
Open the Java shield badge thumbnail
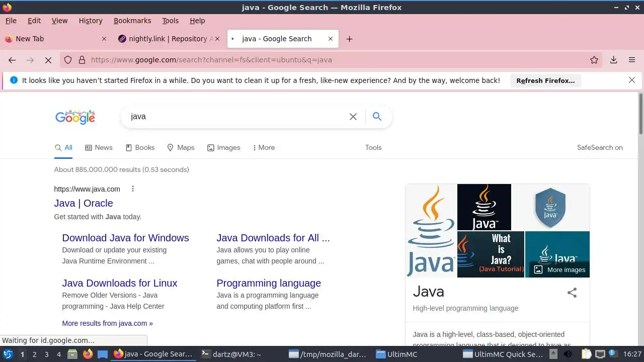point(550,207)
